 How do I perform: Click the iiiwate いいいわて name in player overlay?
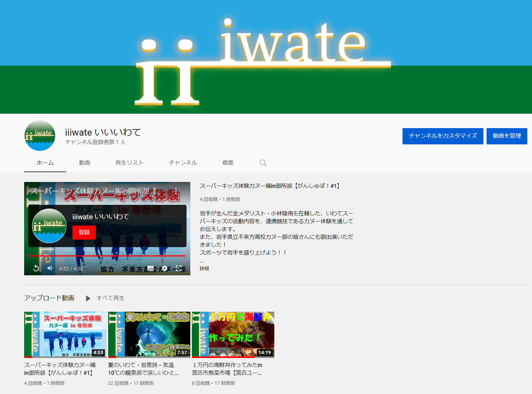[x=101, y=217]
